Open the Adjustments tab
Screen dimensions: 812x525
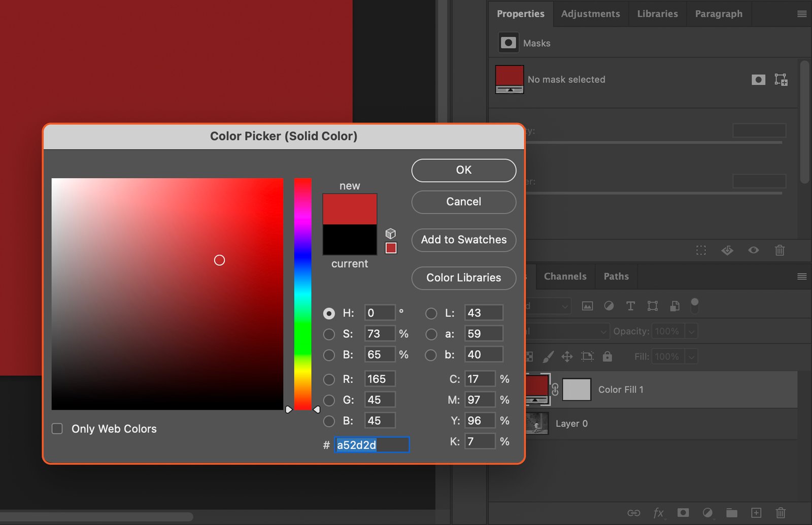coord(590,14)
